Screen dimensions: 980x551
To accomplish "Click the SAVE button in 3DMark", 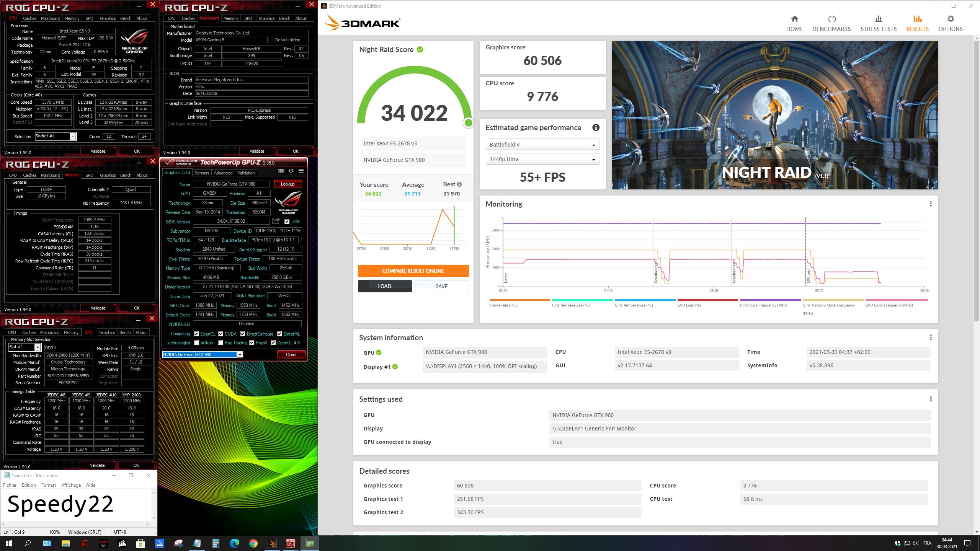I will (441, 286).
